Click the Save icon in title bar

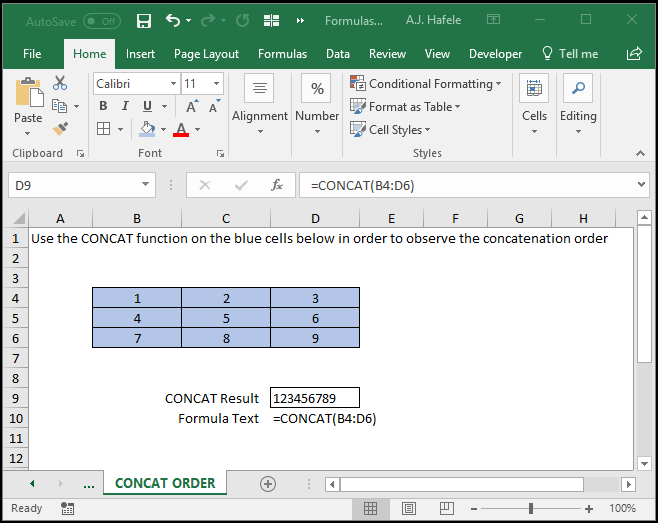(x=144, y=21)
